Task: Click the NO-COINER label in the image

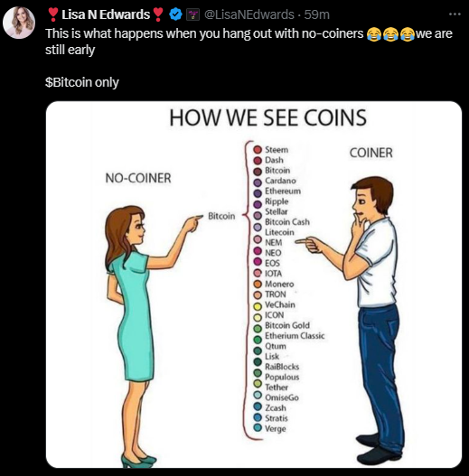Action: click(138, 178)
